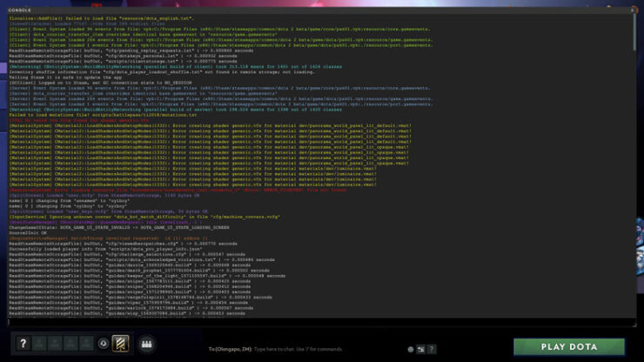
Task: Open the gold-framed striped banner icon
Action: coord(122,345)
